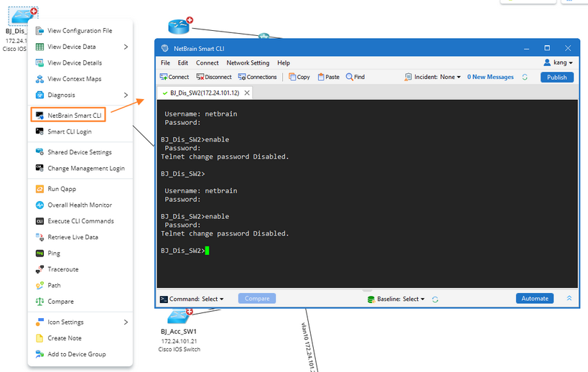588x372 pixels.
Task: Open the File menu in Smart CLI
Action: [165, 63]
